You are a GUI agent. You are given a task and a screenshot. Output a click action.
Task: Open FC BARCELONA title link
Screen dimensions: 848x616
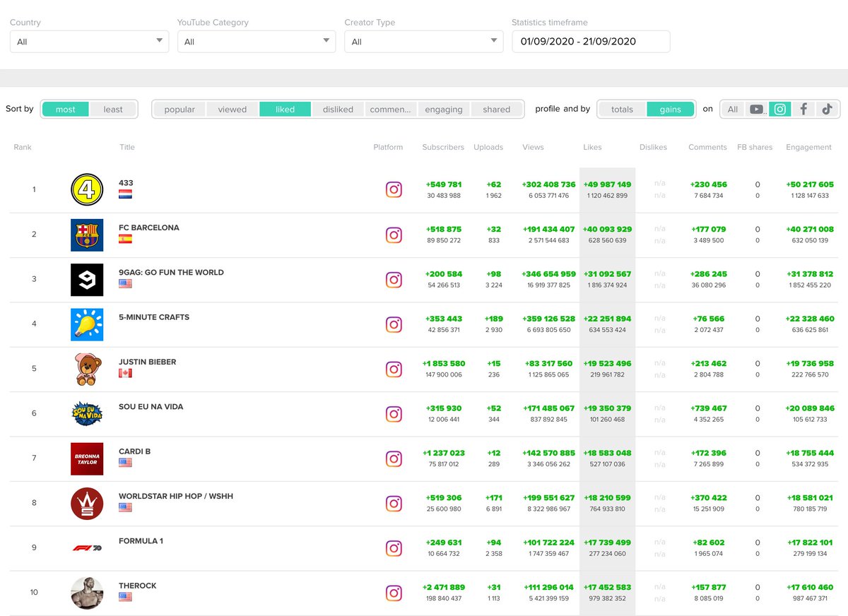149,227
